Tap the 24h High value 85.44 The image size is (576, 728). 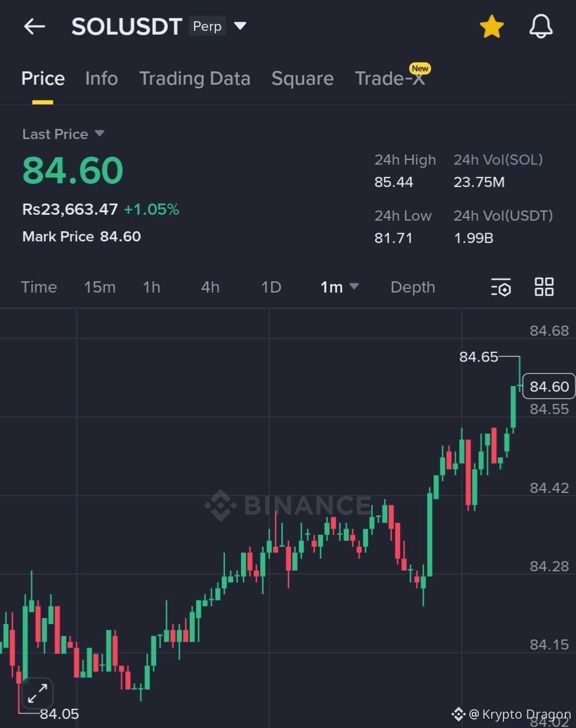[394, 182]
